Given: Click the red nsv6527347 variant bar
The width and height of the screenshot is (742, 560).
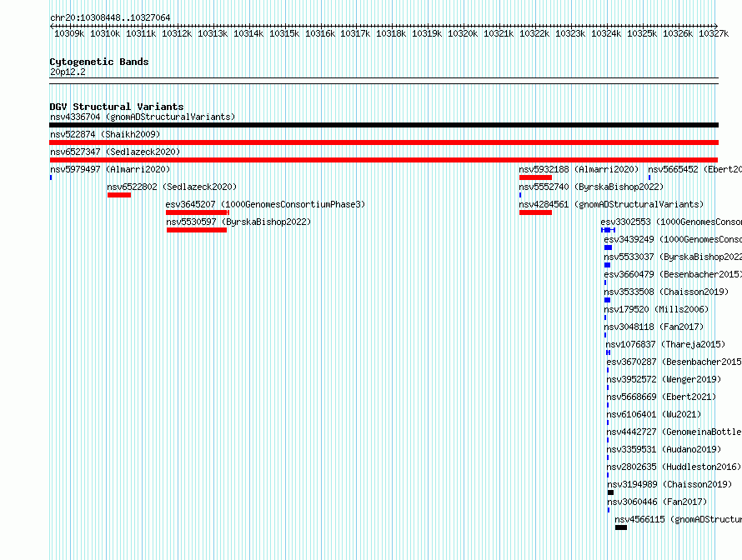Looking at the screenshot, I should 384,160.
